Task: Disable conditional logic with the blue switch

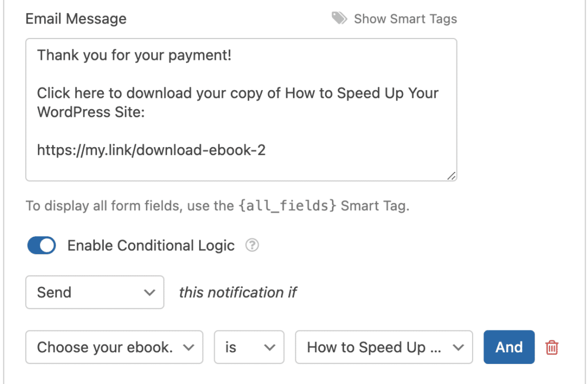Action: click(x=41, y=245)
